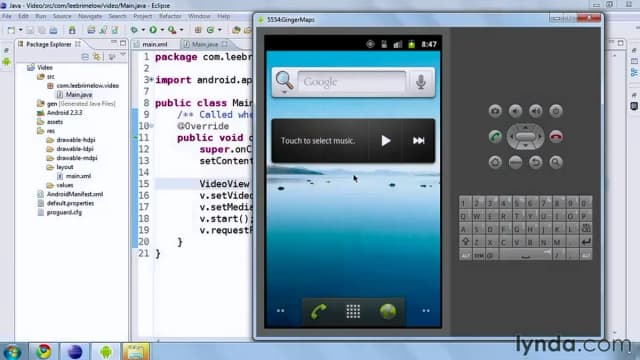The image size is (640, 360).
Task: Toggle Link with Editor in Package Explorer
Action: pyautogui.click(x=97, y=57)
